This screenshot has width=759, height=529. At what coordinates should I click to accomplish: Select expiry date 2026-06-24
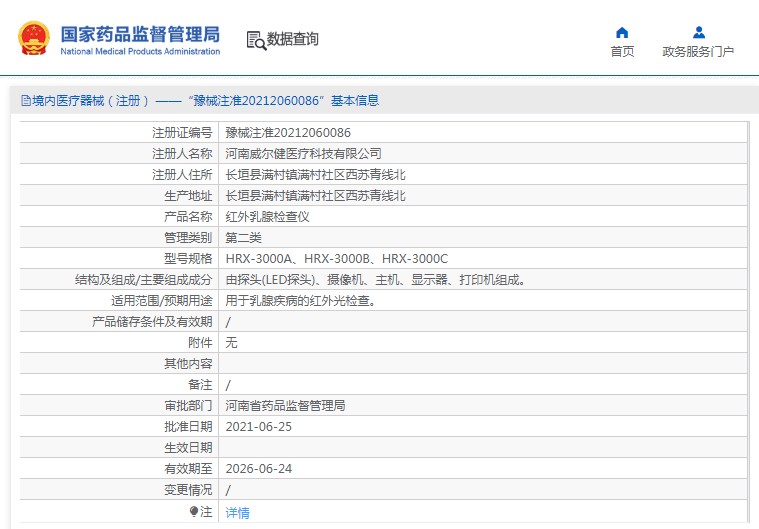(258, 469)
